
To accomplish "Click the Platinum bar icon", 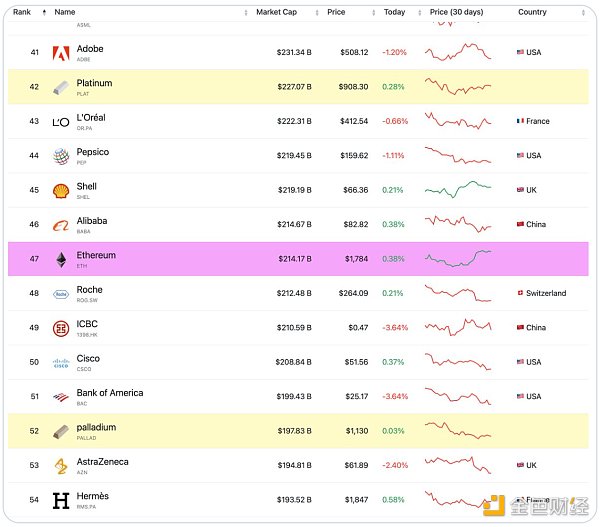I will coord(61,87).
